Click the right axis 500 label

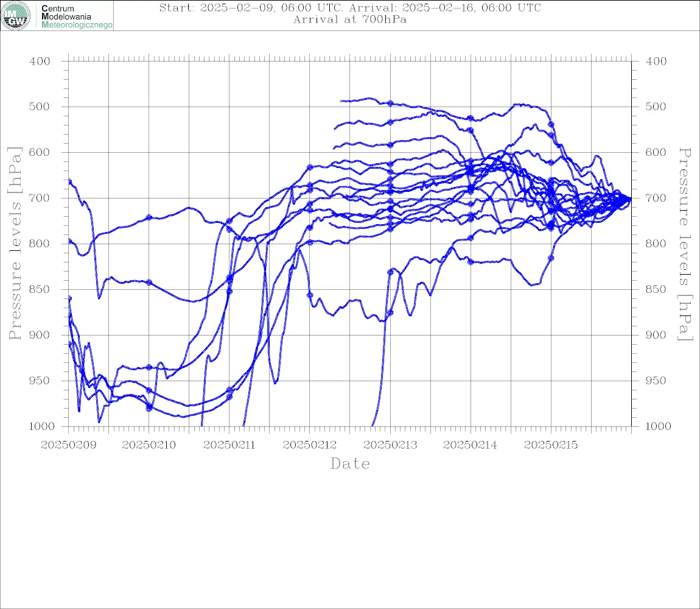656,107
